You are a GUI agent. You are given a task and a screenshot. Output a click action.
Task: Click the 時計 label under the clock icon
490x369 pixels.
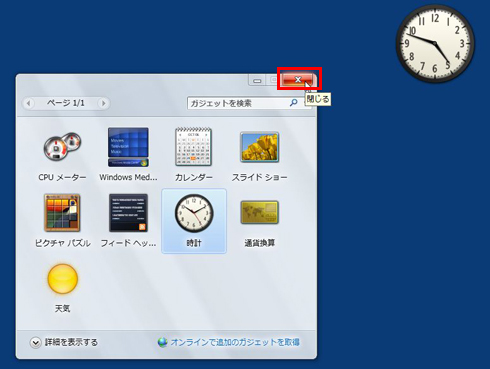pos(194,243)
